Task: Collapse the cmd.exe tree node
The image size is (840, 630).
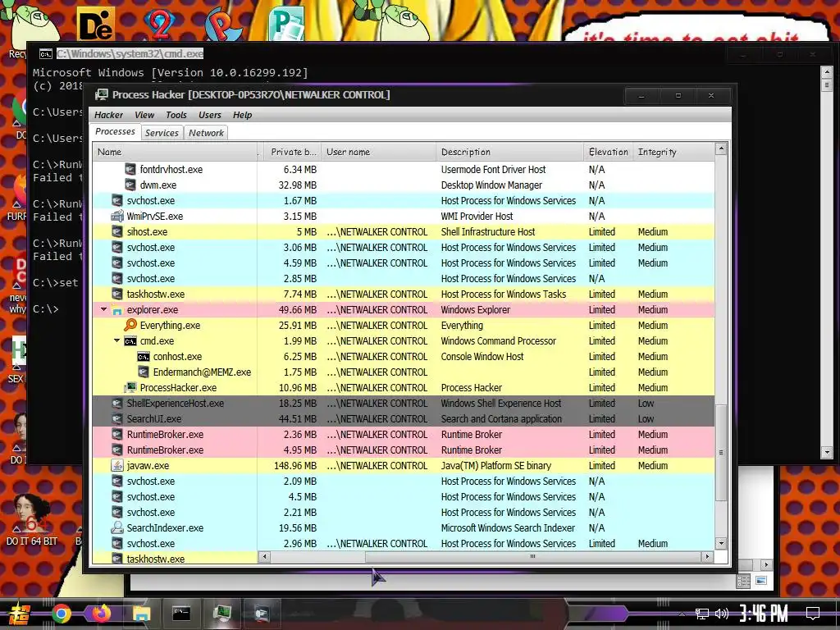Action: coord(116,340)
